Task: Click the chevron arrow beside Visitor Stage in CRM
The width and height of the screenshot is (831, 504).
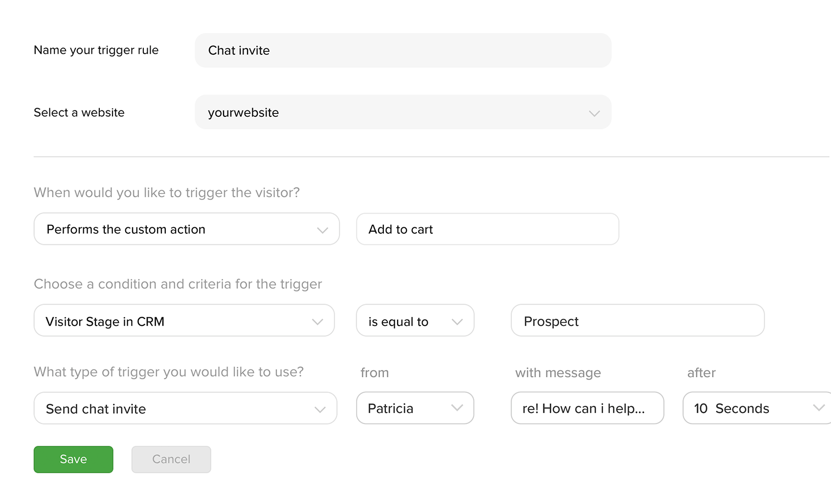Action: (317, 322)
